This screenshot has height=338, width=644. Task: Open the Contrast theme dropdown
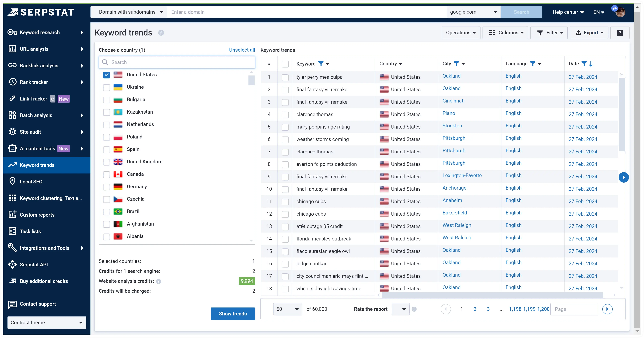(47, 323)
